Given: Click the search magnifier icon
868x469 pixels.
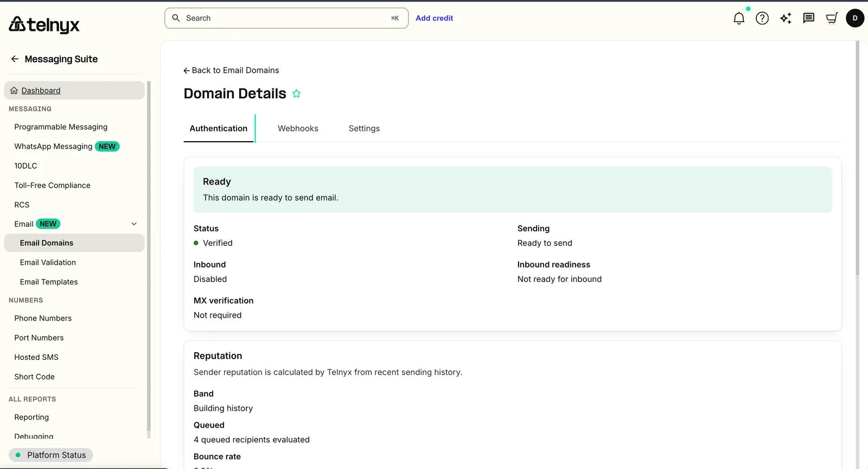Looking at the screenshot, I should click(x=176, y=18).
